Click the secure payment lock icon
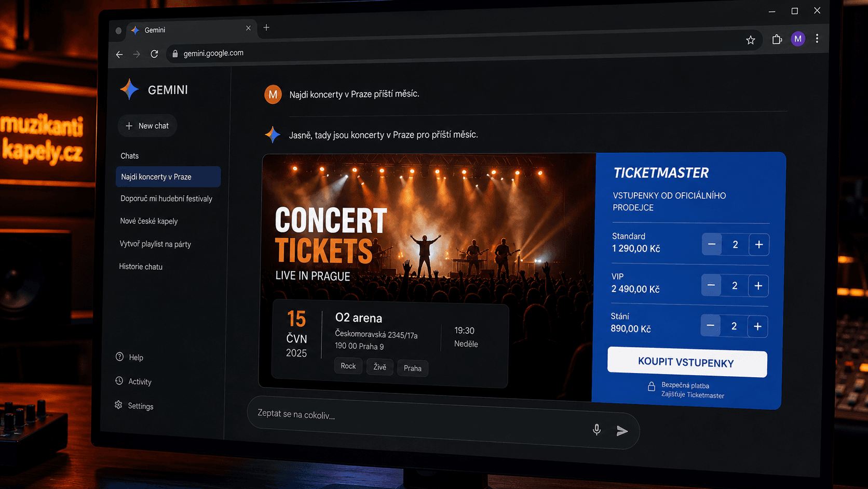This screenshot has height=489, width=868. (651, 387)
